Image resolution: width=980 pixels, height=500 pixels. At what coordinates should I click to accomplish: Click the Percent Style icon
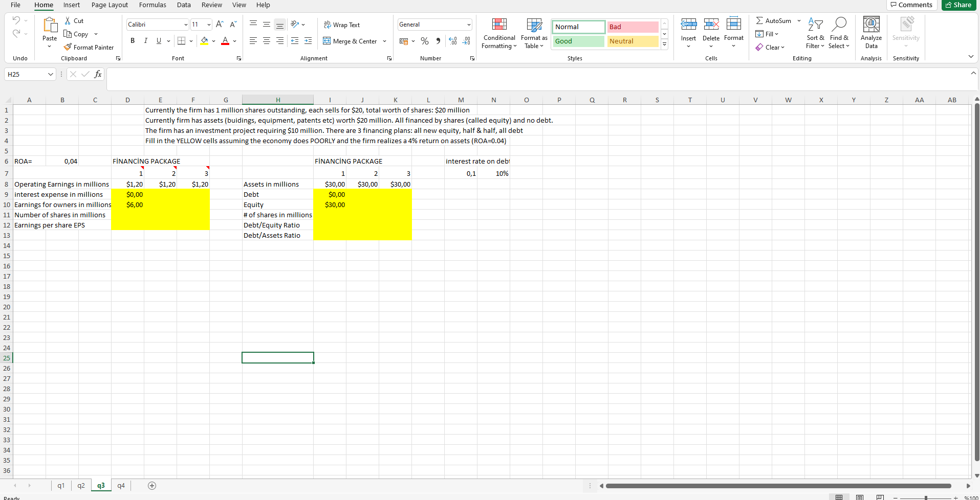[424, 41]
